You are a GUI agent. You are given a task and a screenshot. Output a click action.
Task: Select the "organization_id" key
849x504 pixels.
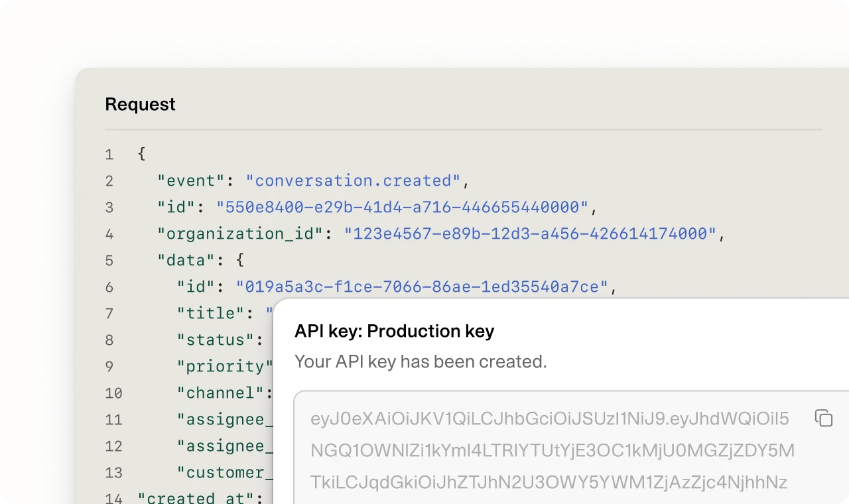[239, 233]
